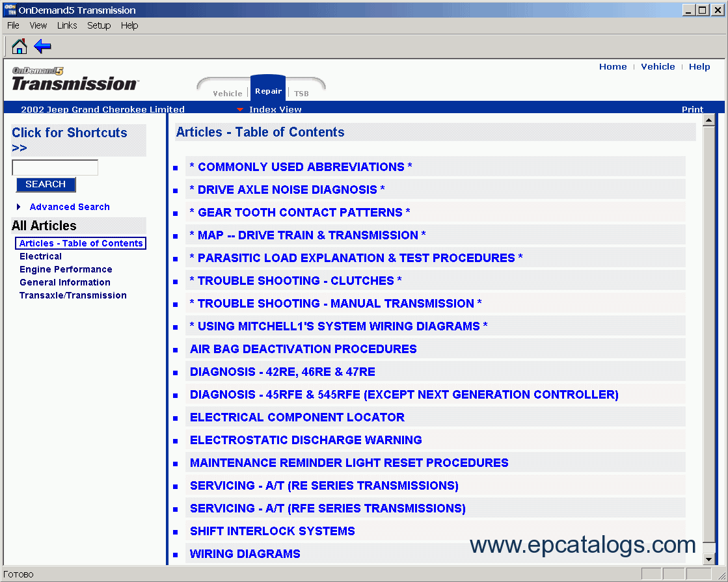Open the Setup menu

point(99,25)
